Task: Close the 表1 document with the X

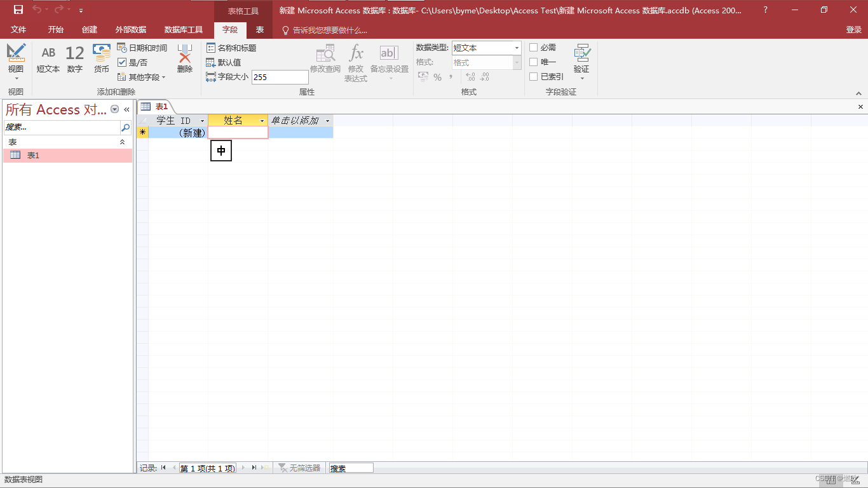Action: 860,107
